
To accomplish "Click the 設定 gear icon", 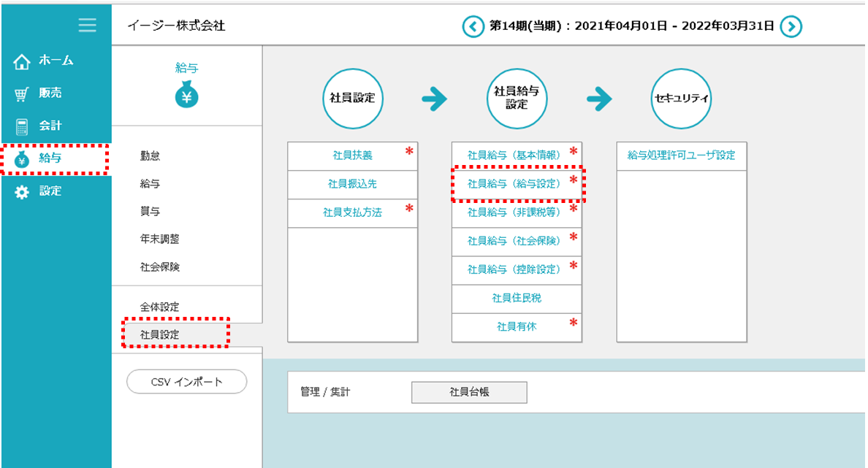I will pos(22,192).
